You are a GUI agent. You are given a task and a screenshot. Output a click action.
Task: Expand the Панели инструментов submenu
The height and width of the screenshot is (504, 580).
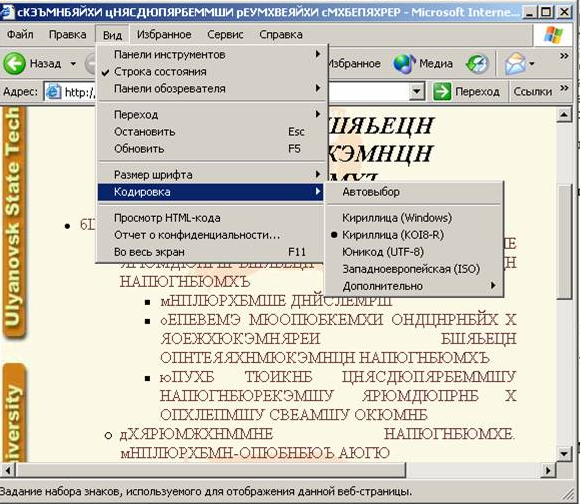point(211,54)
